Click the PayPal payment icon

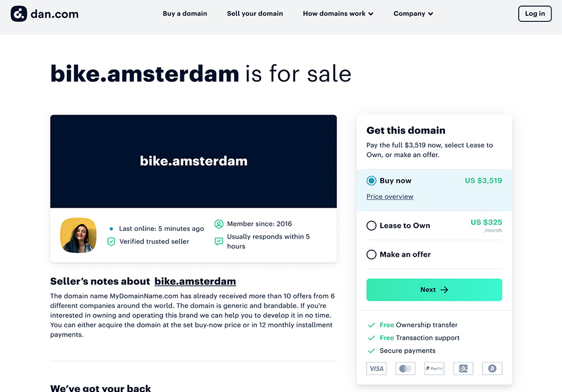point(435,368)
